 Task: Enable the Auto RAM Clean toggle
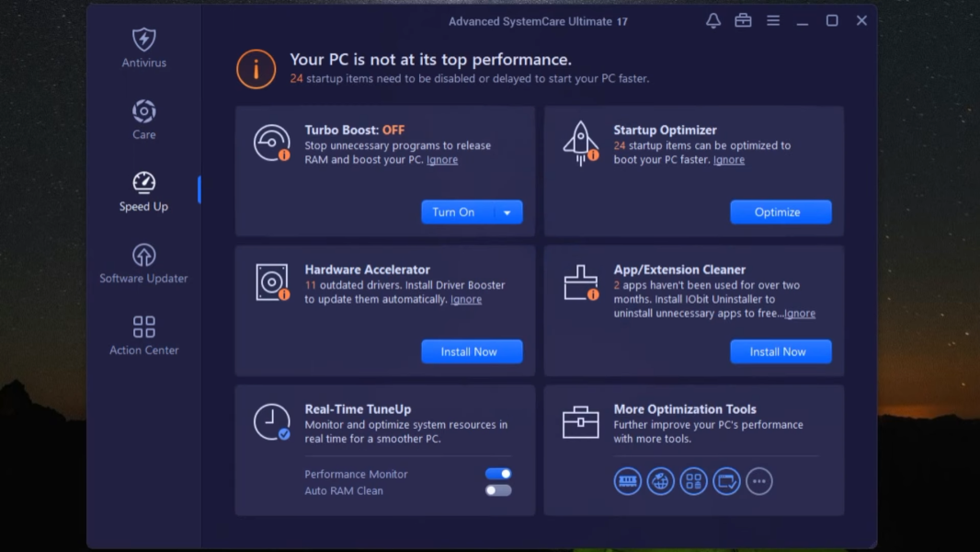pos(498,490)
